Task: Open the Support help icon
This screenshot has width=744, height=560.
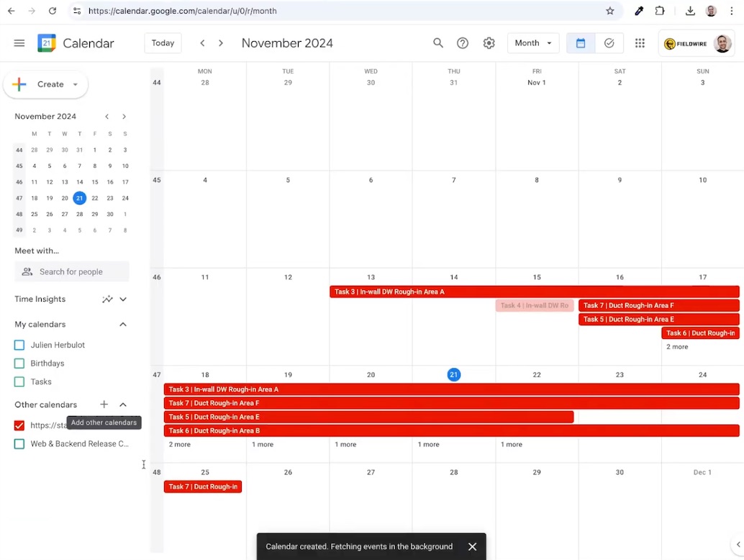Action: click(x=463, y=43)
